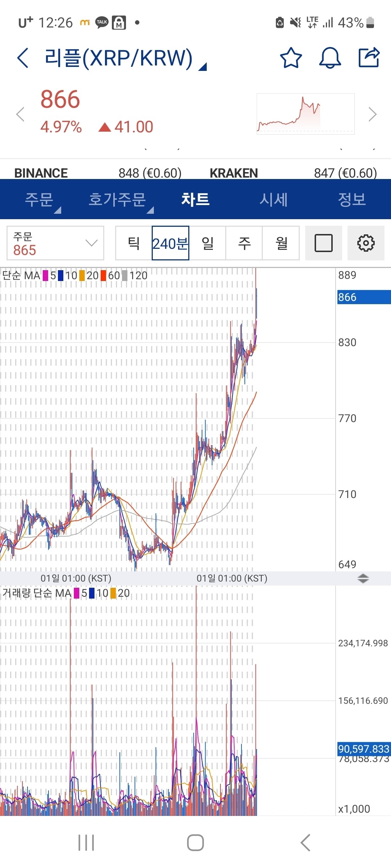
Task: Expand the 주문 865 dropdown
Action: tap(55, 243)
